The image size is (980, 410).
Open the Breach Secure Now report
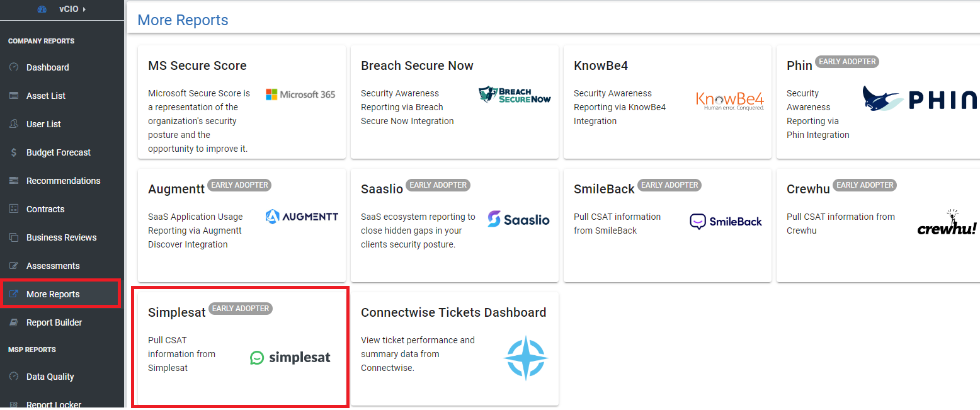coord(454,101)
